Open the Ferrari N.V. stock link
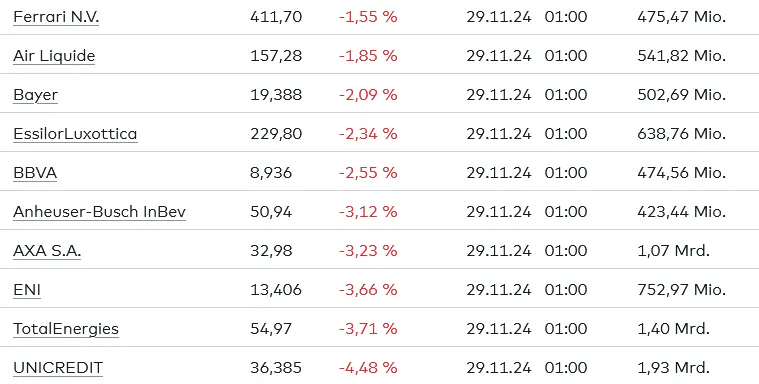The width and height of the screenshot is (759, 384). point(56,17)
